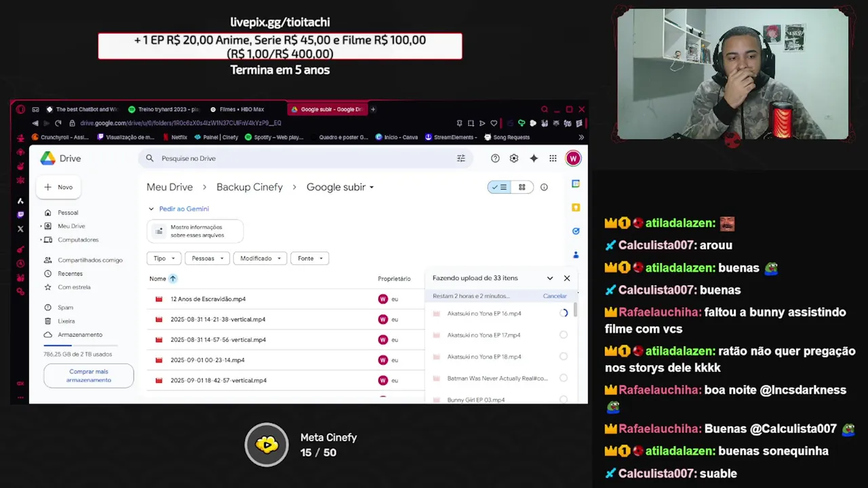The image size is (868, 488).
Task: Go to Backup Cinefy breadcrumb
Action: [x=250, y=187]
